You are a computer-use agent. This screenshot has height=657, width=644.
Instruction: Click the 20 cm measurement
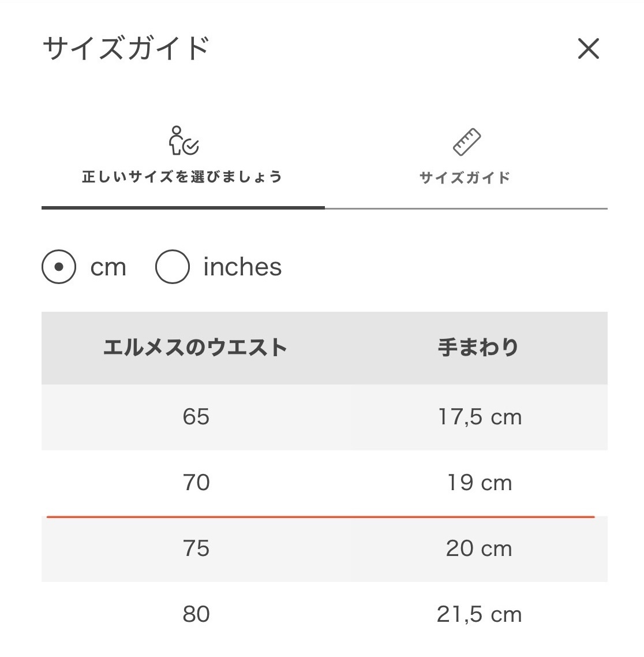[479, 548]
